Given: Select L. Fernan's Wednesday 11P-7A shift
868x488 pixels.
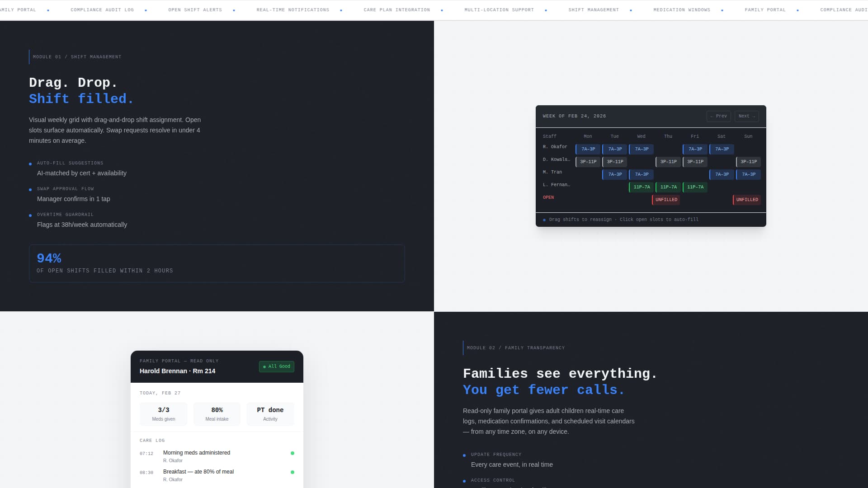Looking at the screenshot, I should point(641,187).
